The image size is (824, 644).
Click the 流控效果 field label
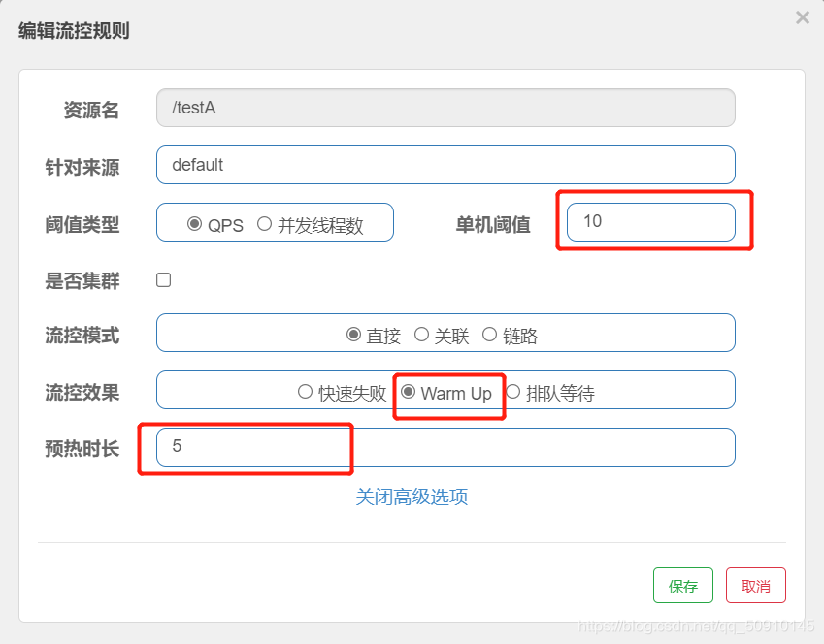click(82, 392)
